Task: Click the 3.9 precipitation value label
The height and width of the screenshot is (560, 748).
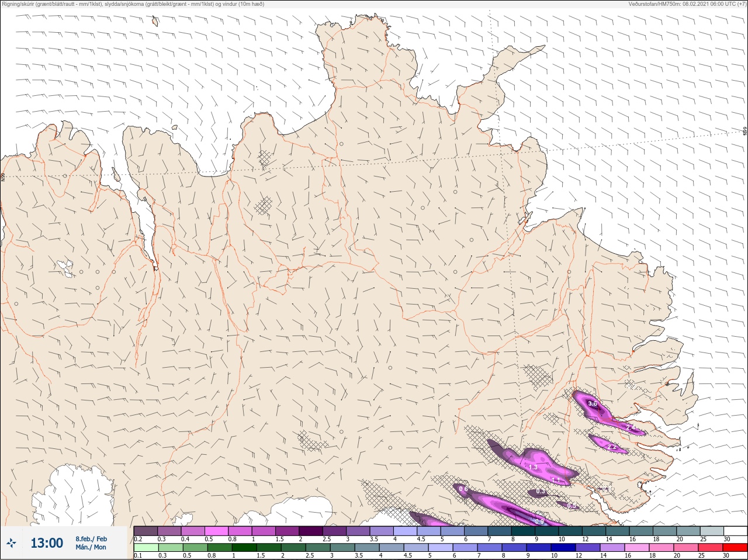Action: (539, 521)
